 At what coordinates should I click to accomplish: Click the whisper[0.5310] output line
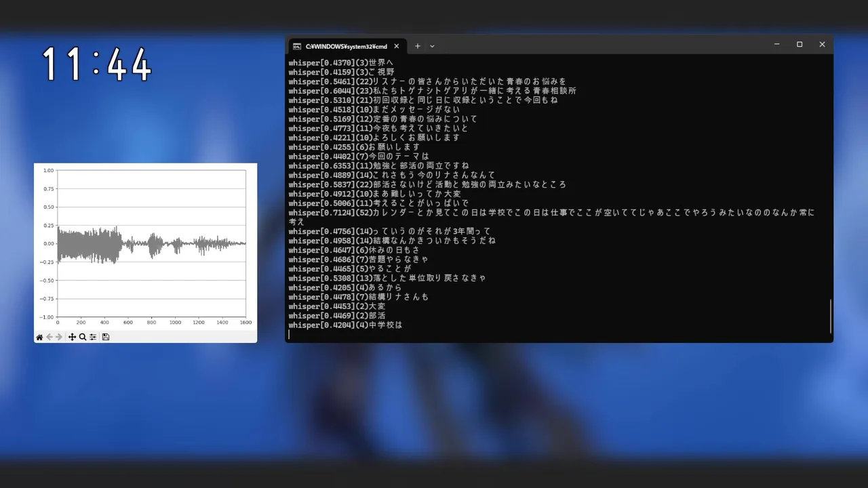point(423,100)
